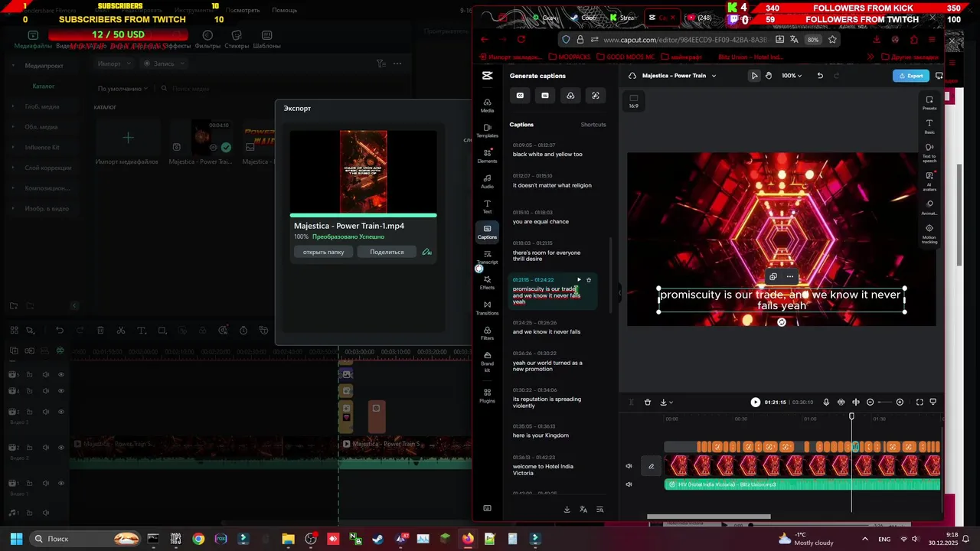Download captions from the captions list footer

(x=567, y=510)
